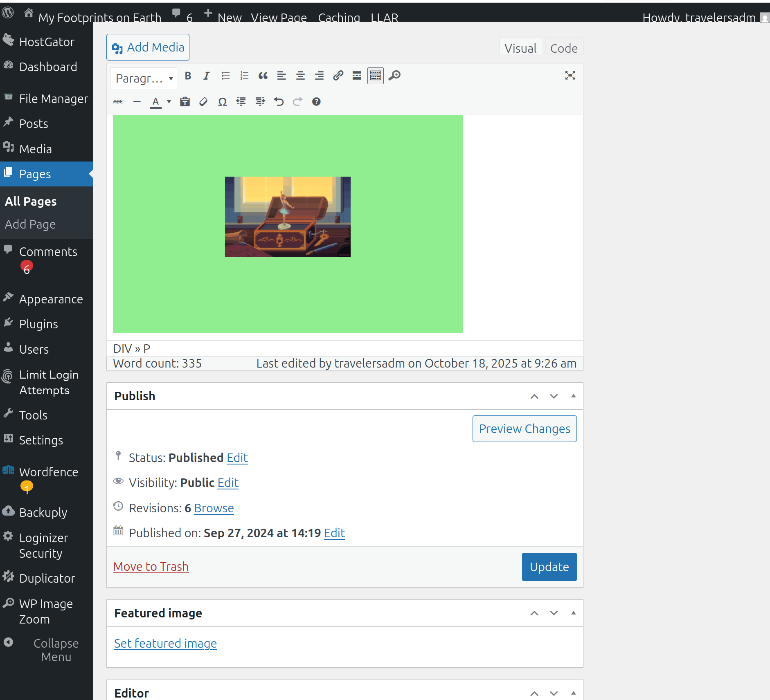Toggle the toolbar kitchen sink

click(376, 76)
